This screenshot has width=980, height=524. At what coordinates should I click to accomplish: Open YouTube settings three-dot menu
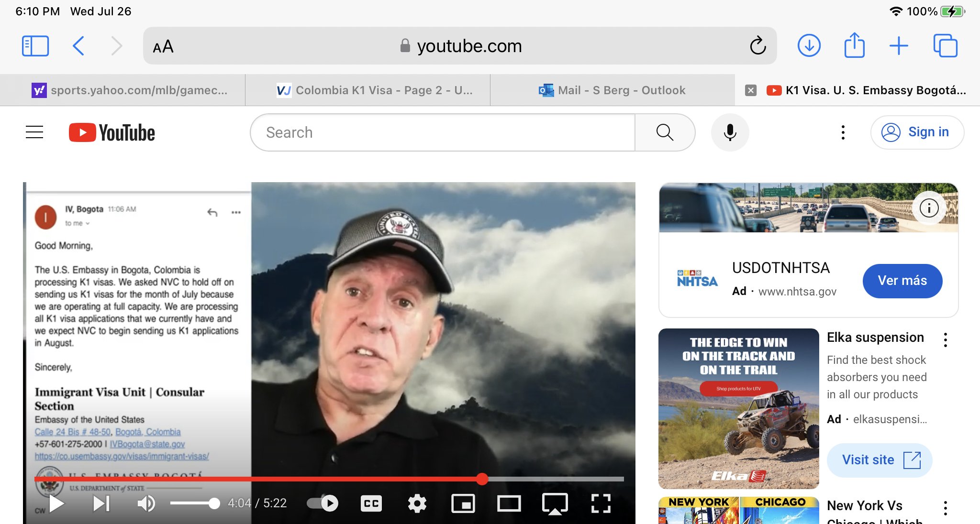[x=843, y=132]
